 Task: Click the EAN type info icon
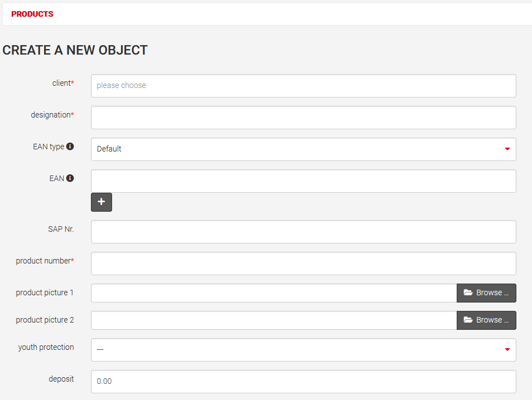pyautogui.click(x=70, y=147)
